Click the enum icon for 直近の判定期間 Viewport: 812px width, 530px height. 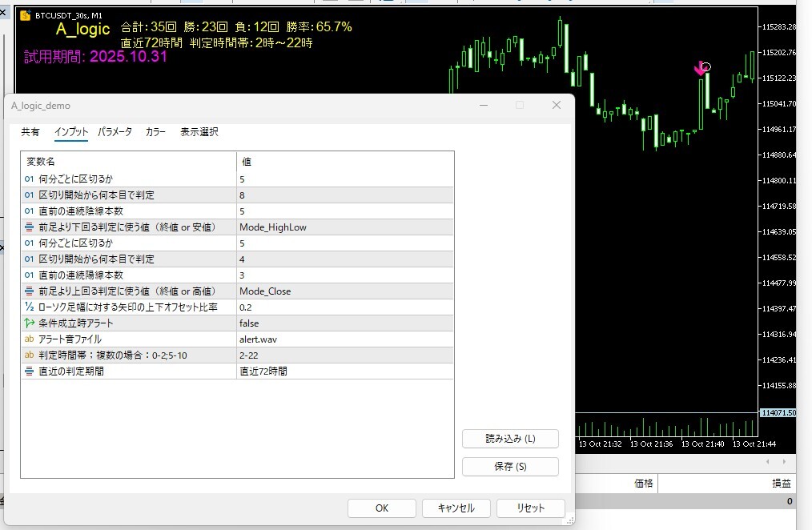pos(29,371)
